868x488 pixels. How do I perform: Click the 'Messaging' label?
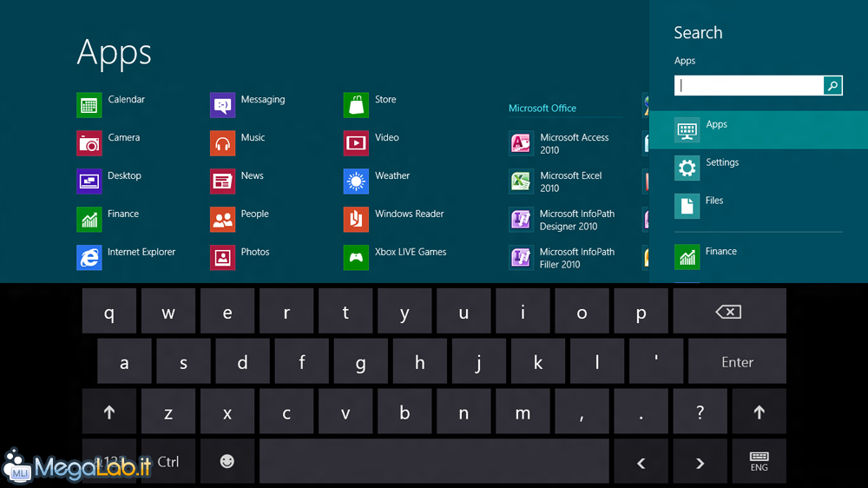[x=263, y=100]
